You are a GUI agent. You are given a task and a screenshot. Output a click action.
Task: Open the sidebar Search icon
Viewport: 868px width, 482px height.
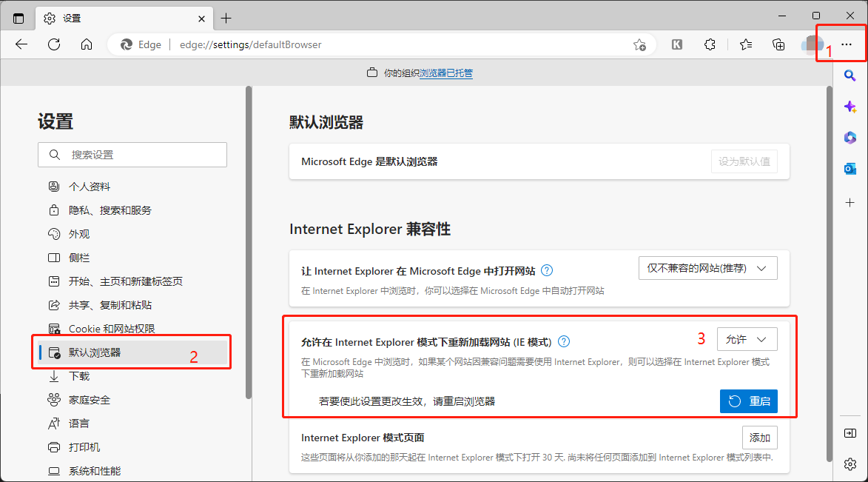pos(850,76)
